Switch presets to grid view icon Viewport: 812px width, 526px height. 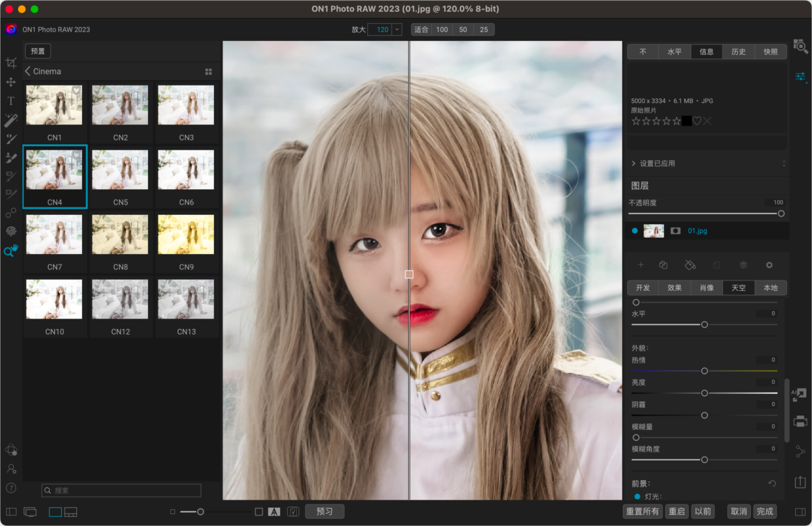click(x=208, y=72)
